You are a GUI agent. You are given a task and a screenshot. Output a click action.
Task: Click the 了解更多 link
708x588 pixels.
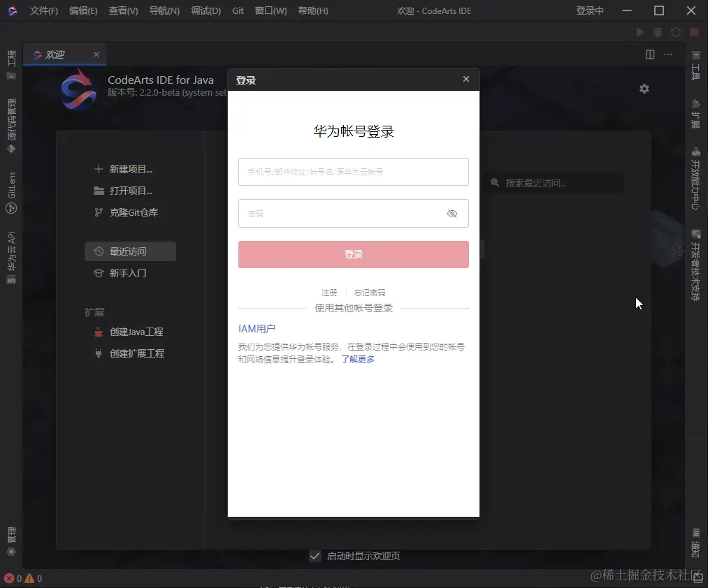[358, 359]
